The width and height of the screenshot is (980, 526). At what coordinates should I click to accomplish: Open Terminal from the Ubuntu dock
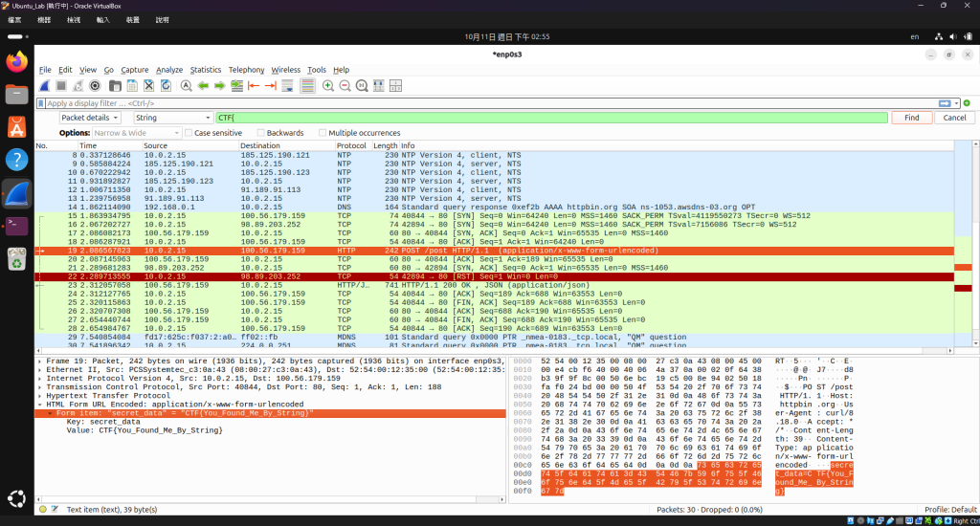(17, 226)
